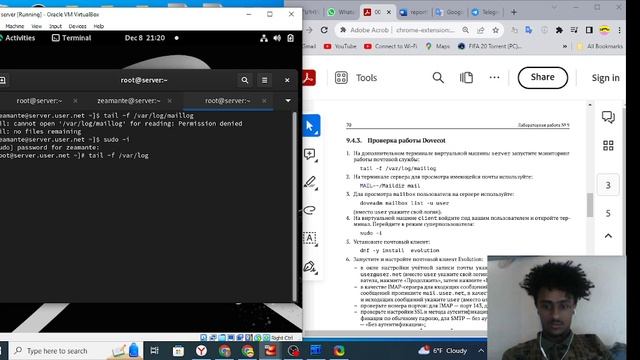The height and width of the screenshot is (360, 640).
Task: Click the GNOME volume speaker icon
Action: 277,38
